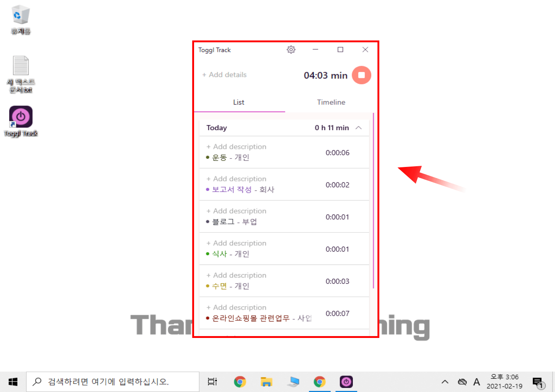Viewport: 555px width, 392px height.
Task: Open the taskbar clock and date
Action: tap(505, 382)
